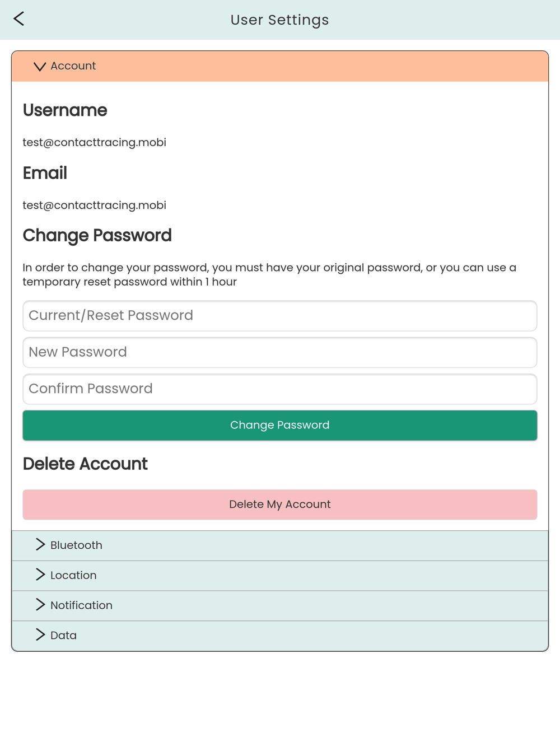Click the arrow icon beside Location
Screen dimensions: 560x747
pos(40,575)
